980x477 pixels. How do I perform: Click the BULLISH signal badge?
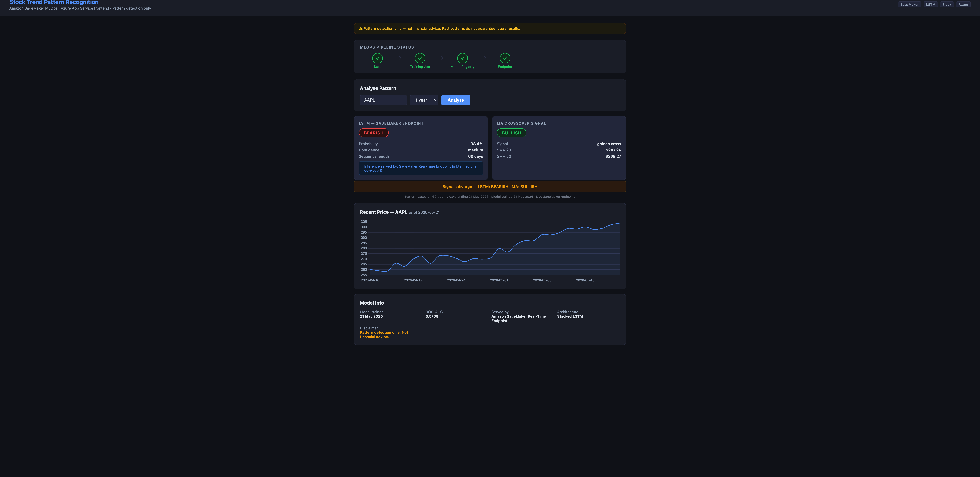(511, 133)
